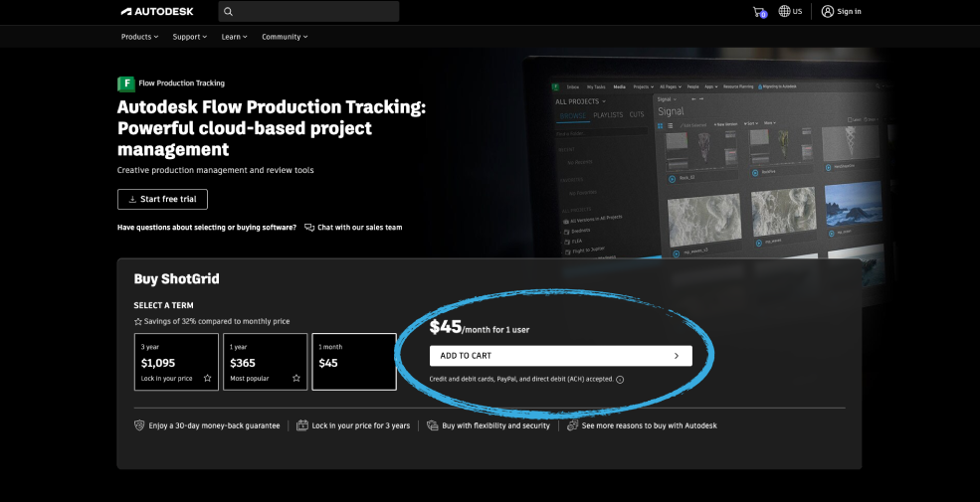
Task: Click the Sign in link
Action: point(842,11)
